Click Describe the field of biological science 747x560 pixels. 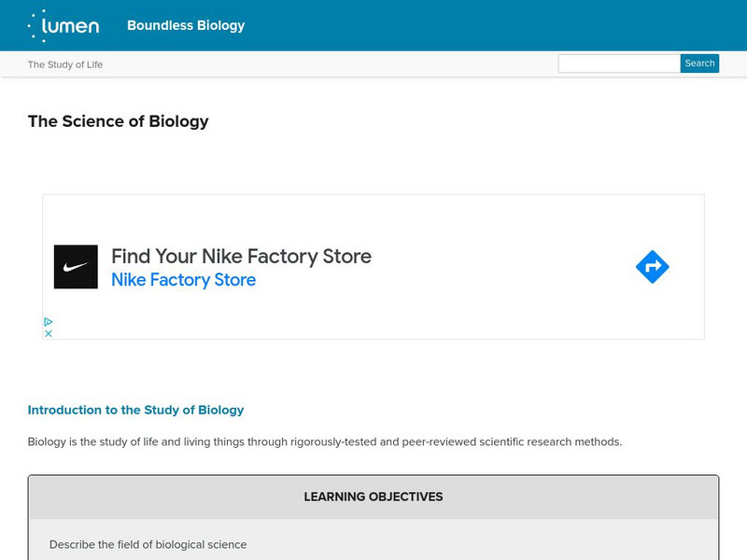(x=148, y=544)
